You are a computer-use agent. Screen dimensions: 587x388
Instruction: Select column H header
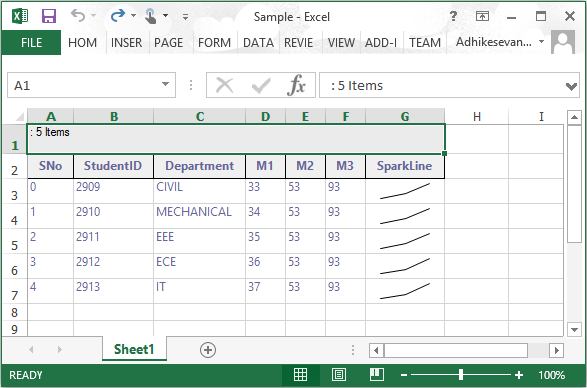point(477,116)
